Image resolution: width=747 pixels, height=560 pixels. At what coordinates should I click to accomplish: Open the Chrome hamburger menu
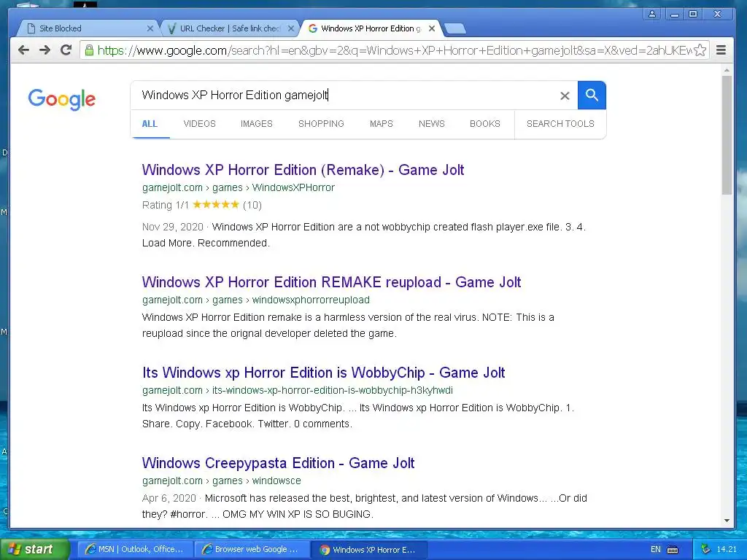(721, 50)
